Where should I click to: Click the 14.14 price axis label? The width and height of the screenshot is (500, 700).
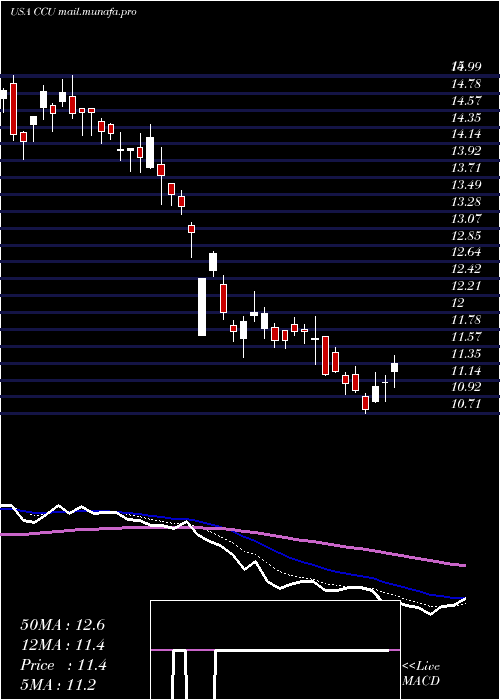(466, 134)
